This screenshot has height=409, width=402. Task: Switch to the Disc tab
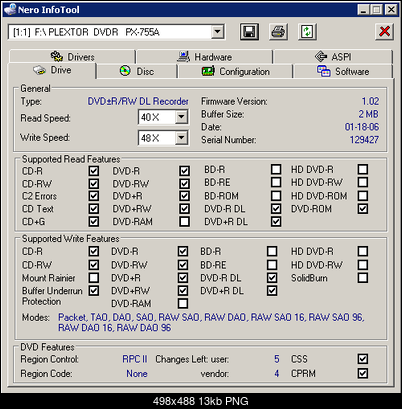point(137,71)
